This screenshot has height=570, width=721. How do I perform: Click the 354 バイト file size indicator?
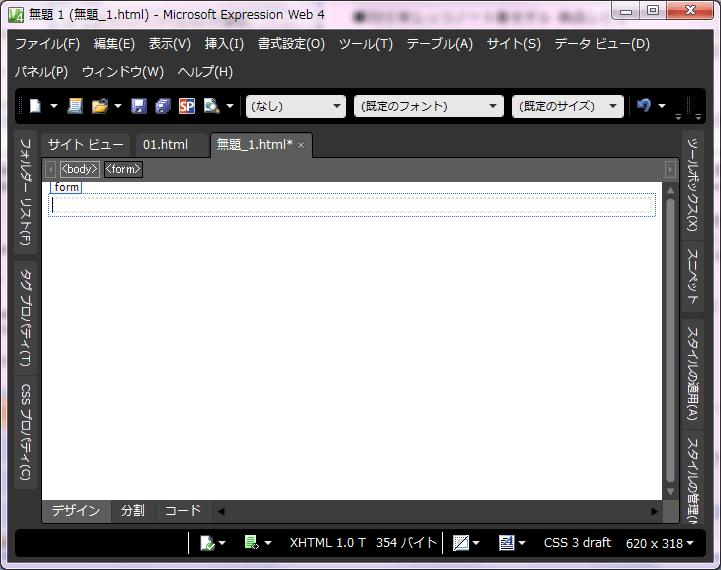(406, 543)
